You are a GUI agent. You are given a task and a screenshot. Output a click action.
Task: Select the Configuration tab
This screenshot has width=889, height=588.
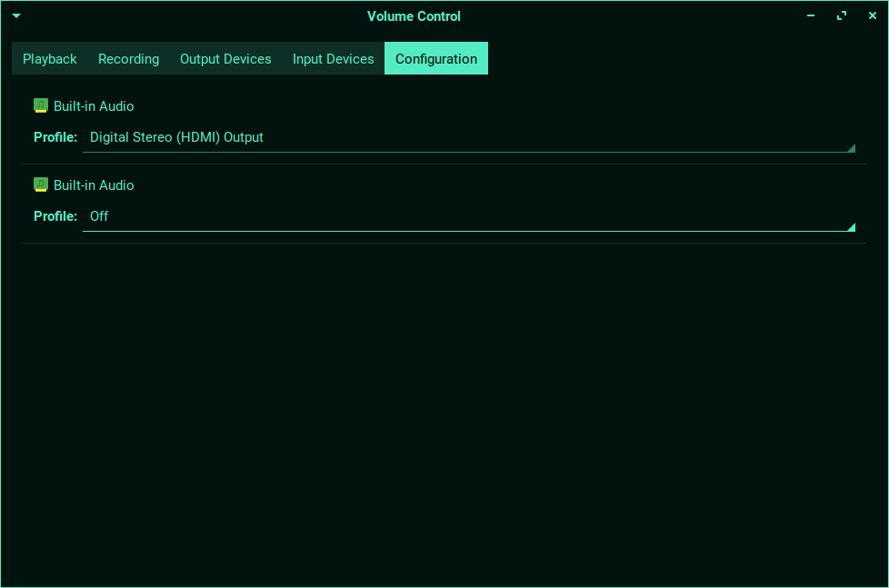pos(435,59)
